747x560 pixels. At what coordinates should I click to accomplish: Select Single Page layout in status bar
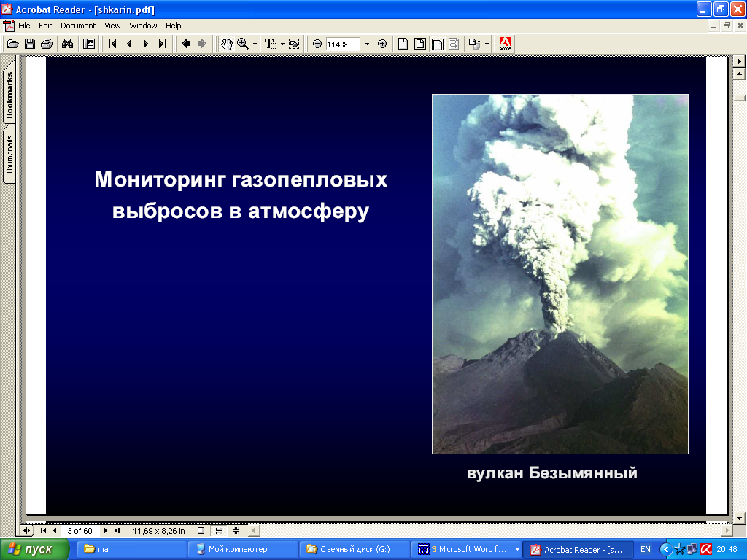click(x=201, y=531)
